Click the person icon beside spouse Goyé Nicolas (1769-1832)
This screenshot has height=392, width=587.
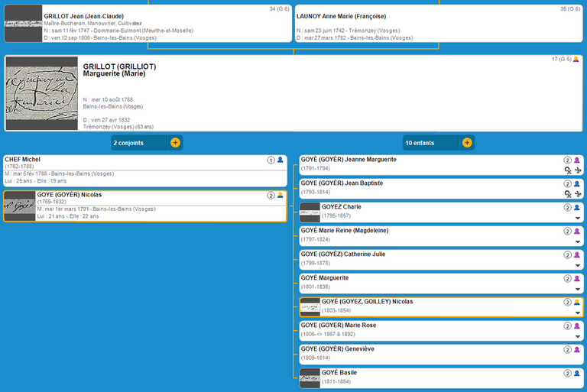[281, 195]
